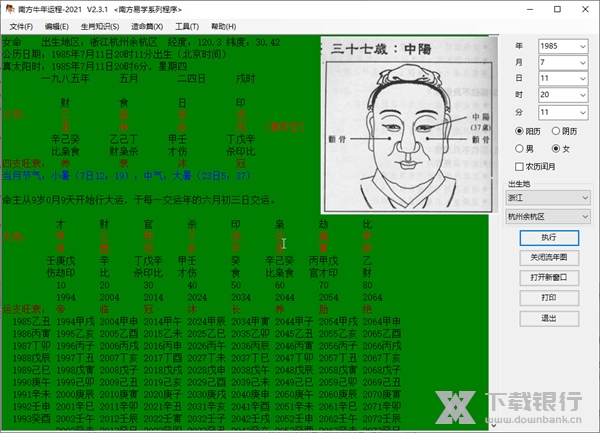Open the 帮助(H) menu
Image resolution: width=600 pixels, height=433 pixels.
coord(224,26)
